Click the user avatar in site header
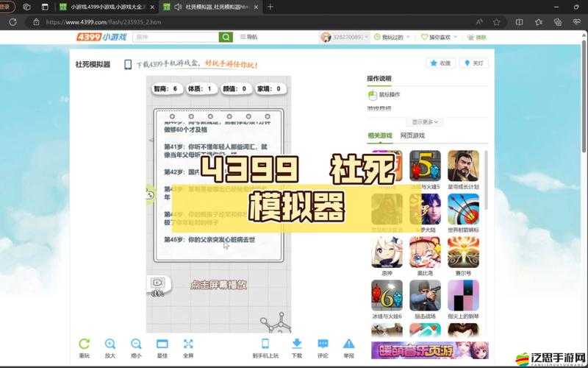 pos(326,37)
